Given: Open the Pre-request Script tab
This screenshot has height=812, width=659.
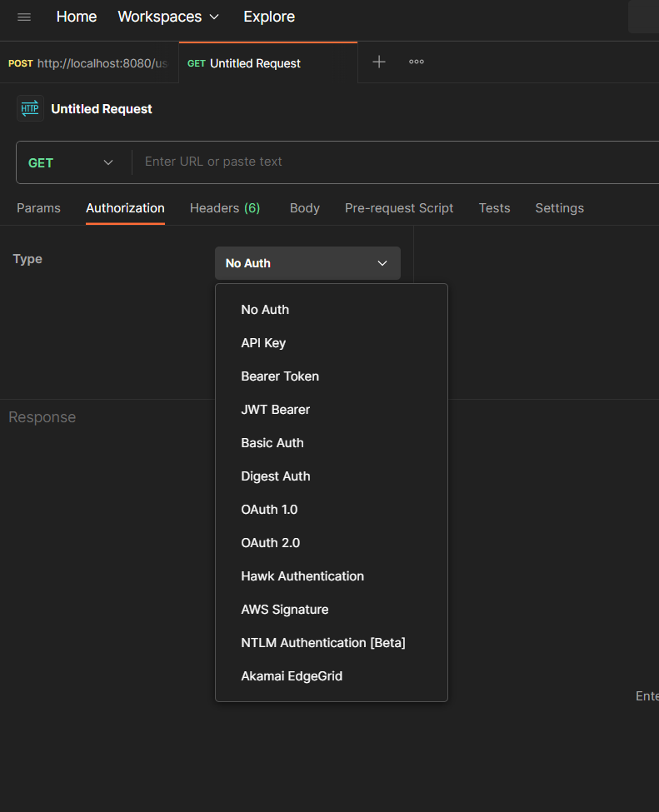Looking at the screenshot, I should click(x=399, y=208).
